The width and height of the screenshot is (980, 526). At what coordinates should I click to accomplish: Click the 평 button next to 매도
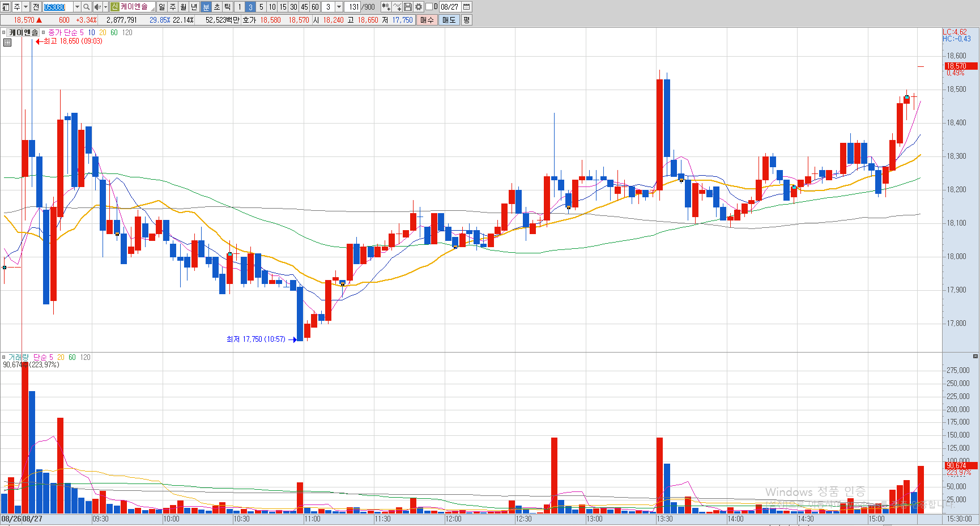pyautogui.click(x=466, y=20)
